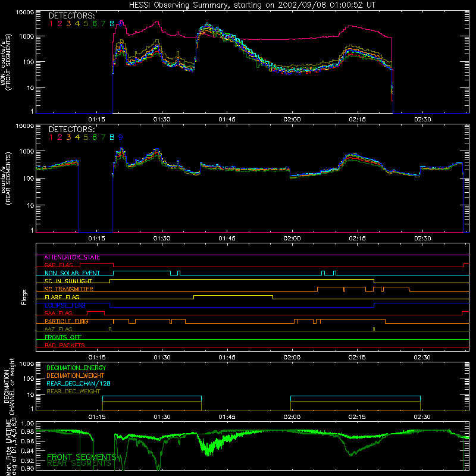Pick detector 4 legend number in rear segments panel
Image resolution: width=476 pixels, height=476 pixels.
click(77, 137)
